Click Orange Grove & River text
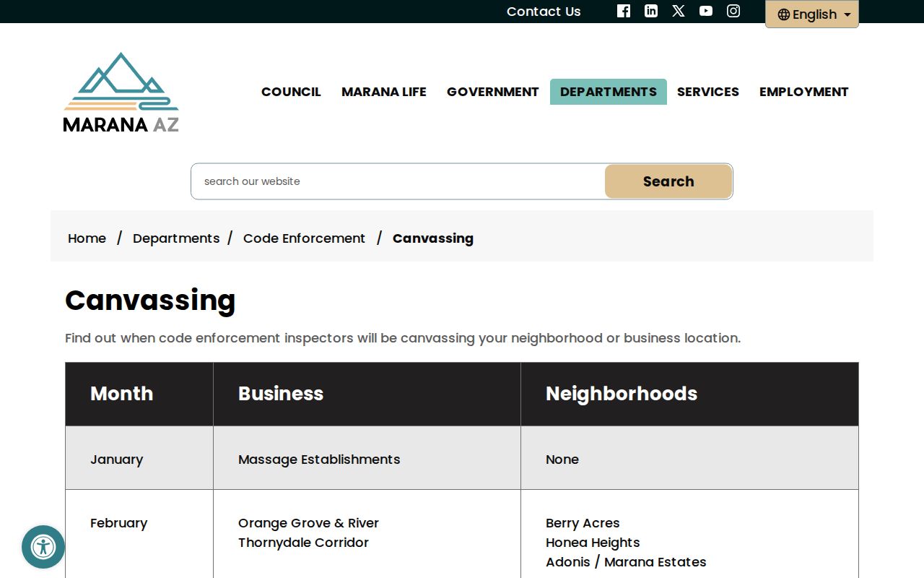The height and width of the screenshot is (578, 924). point(308,523)
